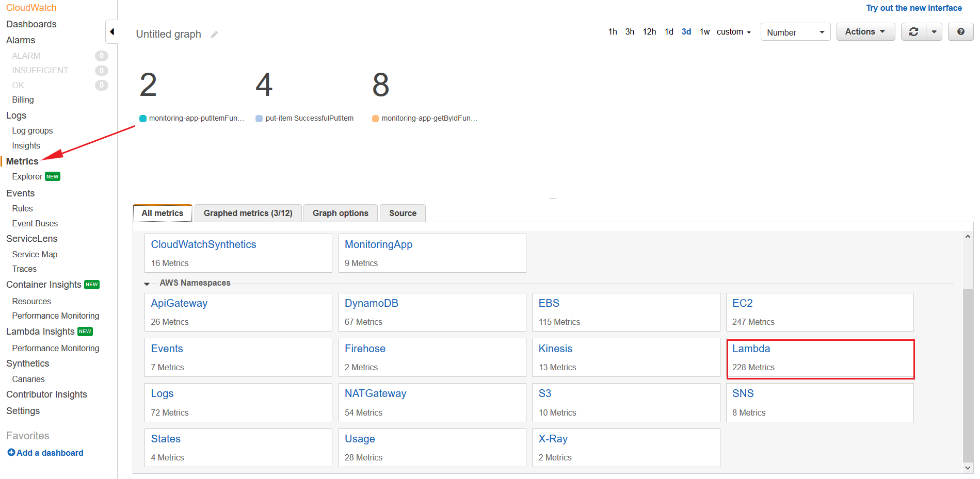980x479 pixels.
Task: Click metrics list scrollbar down arrow
Action: [x=968, y=468]
